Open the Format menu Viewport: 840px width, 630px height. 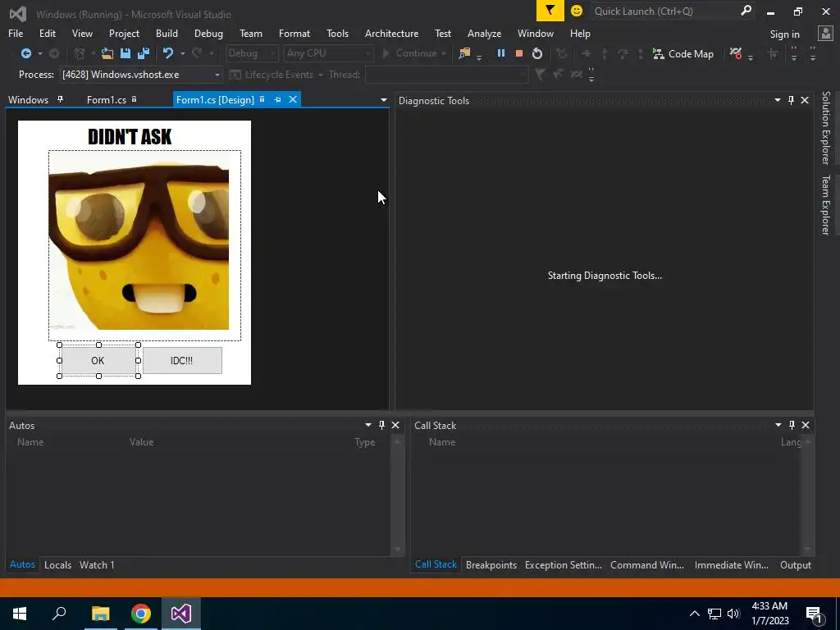(x=294, y=33)
